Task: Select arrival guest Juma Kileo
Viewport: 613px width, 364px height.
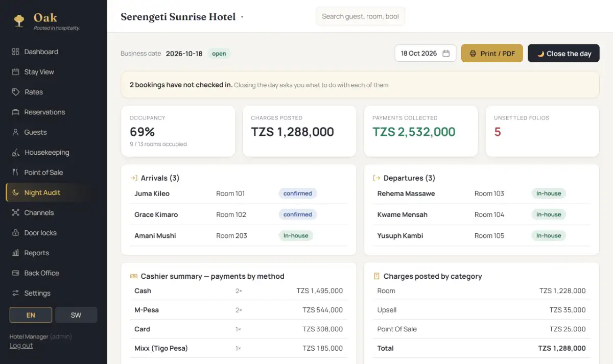Action: point(152,193)
